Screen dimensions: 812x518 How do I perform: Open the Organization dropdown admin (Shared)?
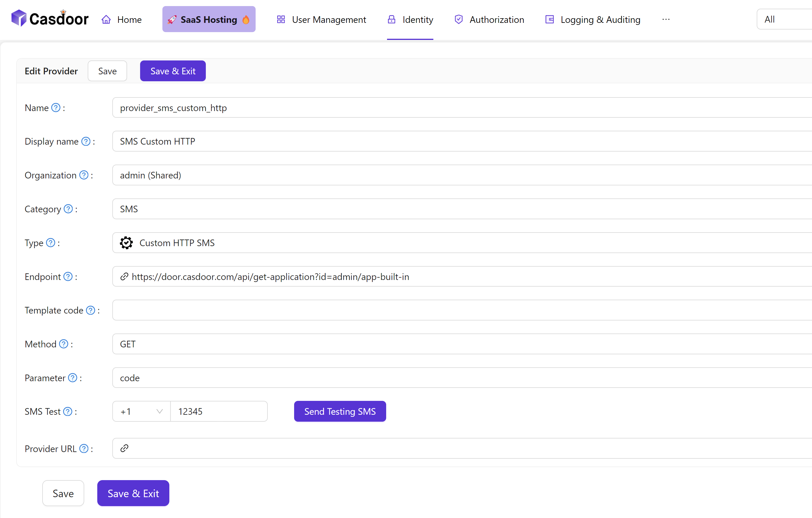pyautogui.click(x=462, y=175)
